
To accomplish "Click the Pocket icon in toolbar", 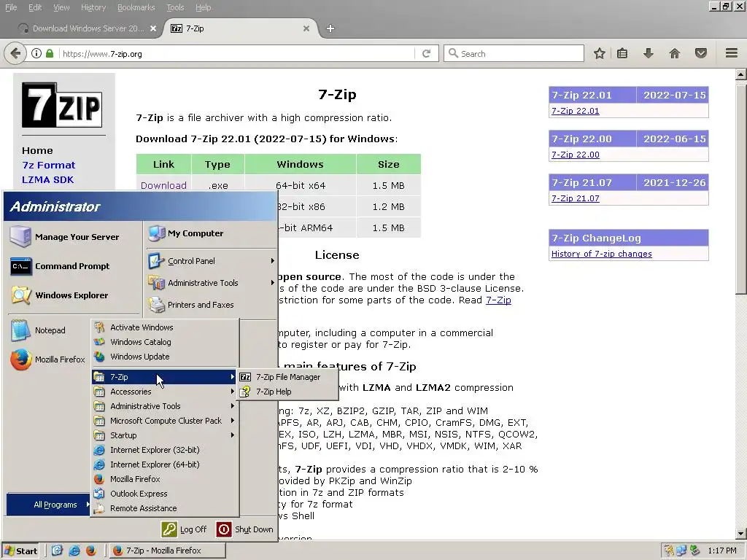I will (701, 53).
